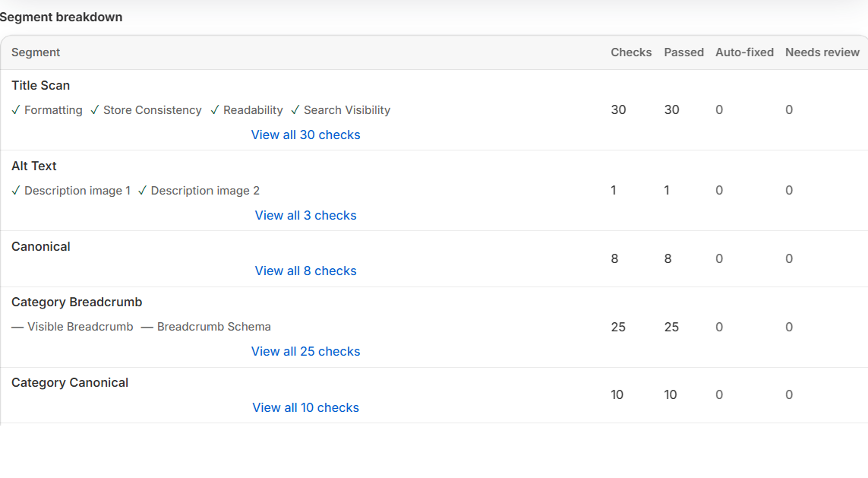This screenshot has height=478, width=868.
Task: Click Description image 1 checkmark icon
Action: pos(16,191)
